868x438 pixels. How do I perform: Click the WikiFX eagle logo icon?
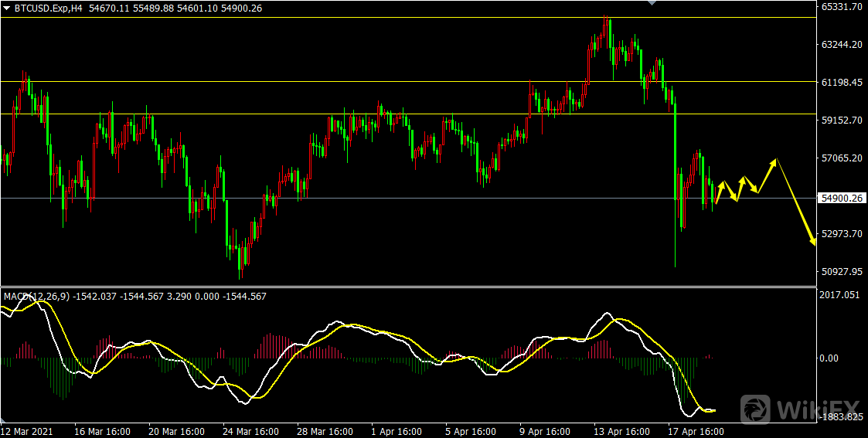click(x=755, y=409)
